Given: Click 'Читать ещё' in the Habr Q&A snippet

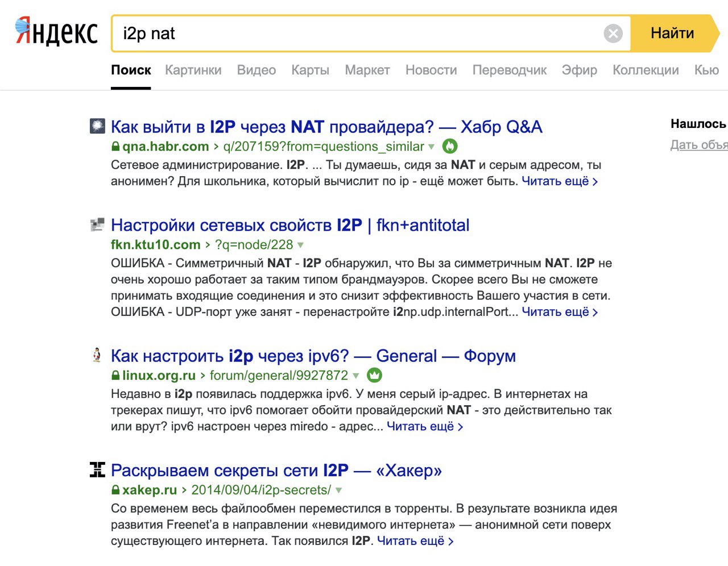Looking at the screenshot, I should click(560, 181).
